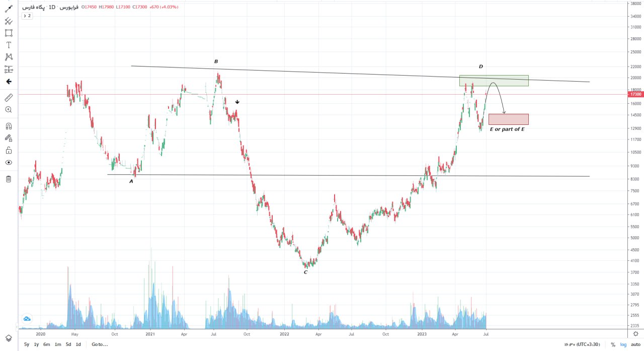Select the trend line drawing tool

(x=9, y=9)
